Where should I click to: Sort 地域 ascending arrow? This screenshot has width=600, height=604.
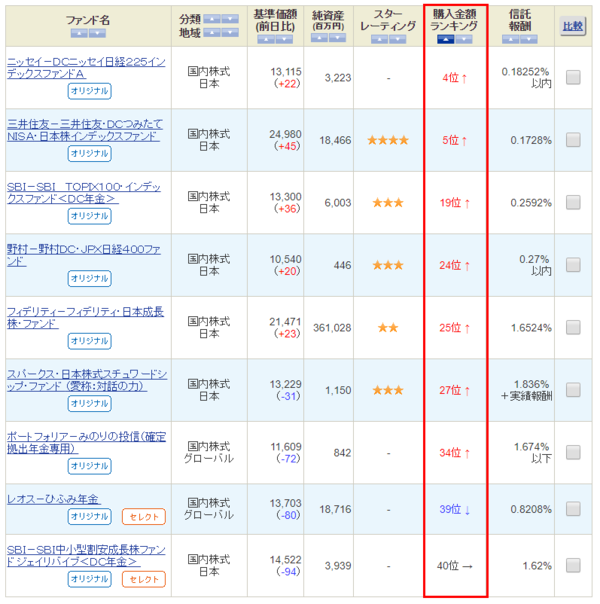tap(212, 33)
